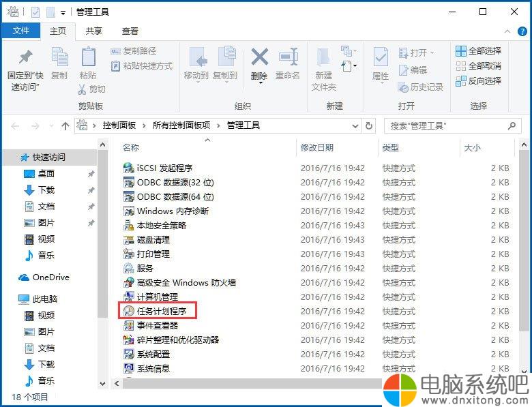
Task: Click the Refresh button by address bar
Action: [x=369, y=126]
